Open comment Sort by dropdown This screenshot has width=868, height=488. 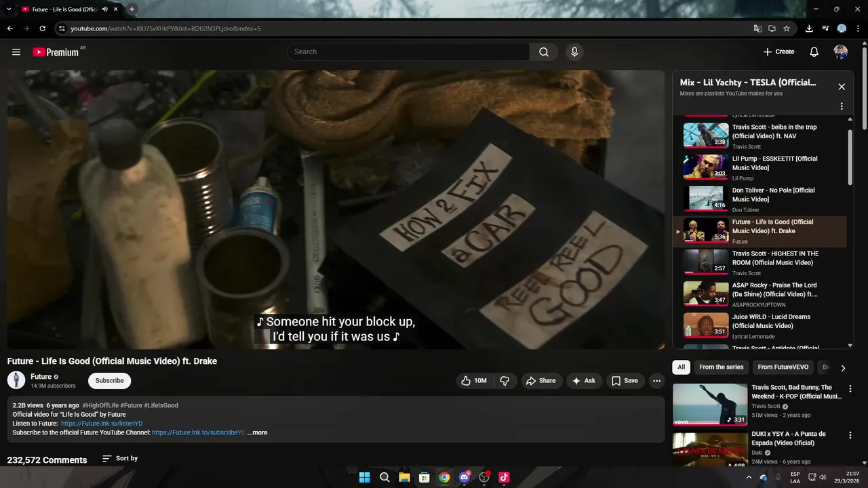coord(120,459)
